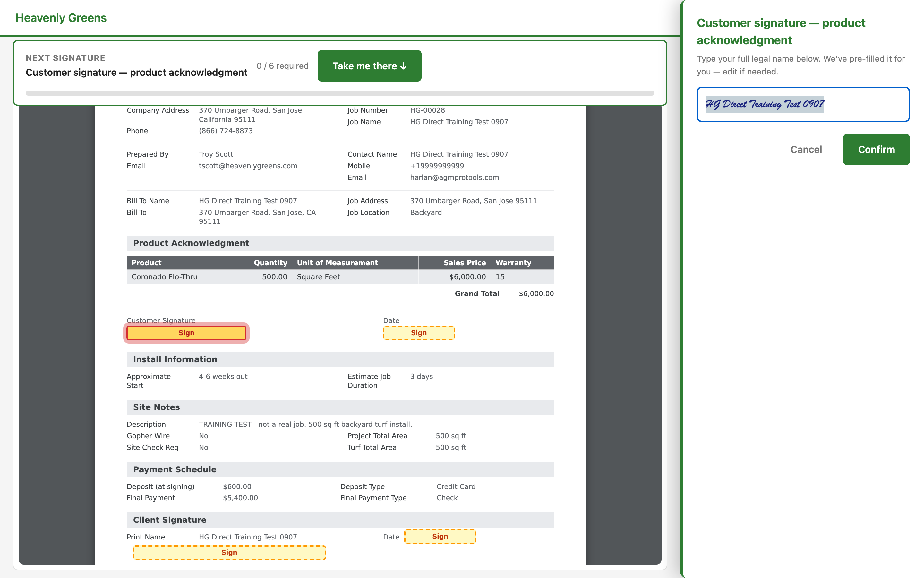Screen dimensions: 924x578
Task: Click the Contact Name value
Action: coord(459,154)
